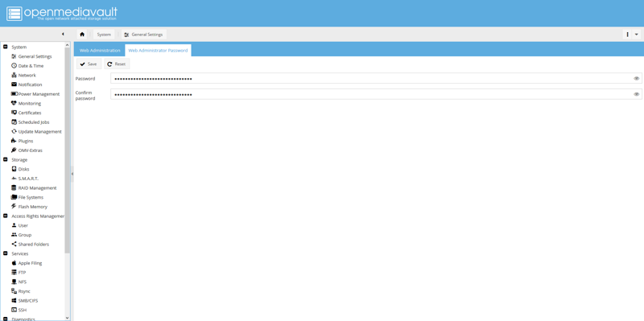This screenshot has width=644, height=321.
Task: Click the Update Management refresh icon
Action: 14,131
